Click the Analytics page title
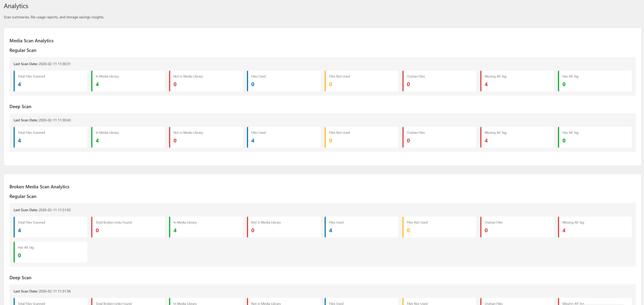 click(x=16, y=6)
